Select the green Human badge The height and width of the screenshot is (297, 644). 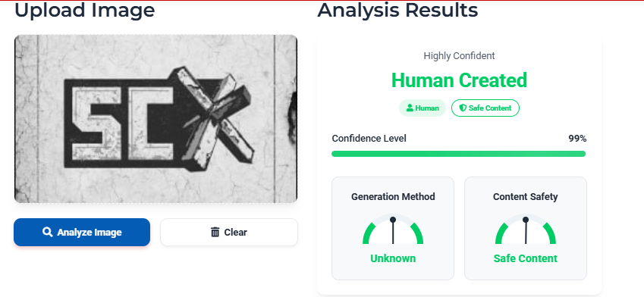point(423,108)
